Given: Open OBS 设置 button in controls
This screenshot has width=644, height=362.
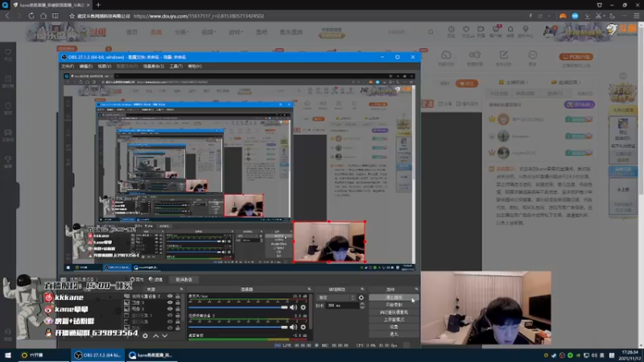Looking at the screenshot, I should 394,327.
